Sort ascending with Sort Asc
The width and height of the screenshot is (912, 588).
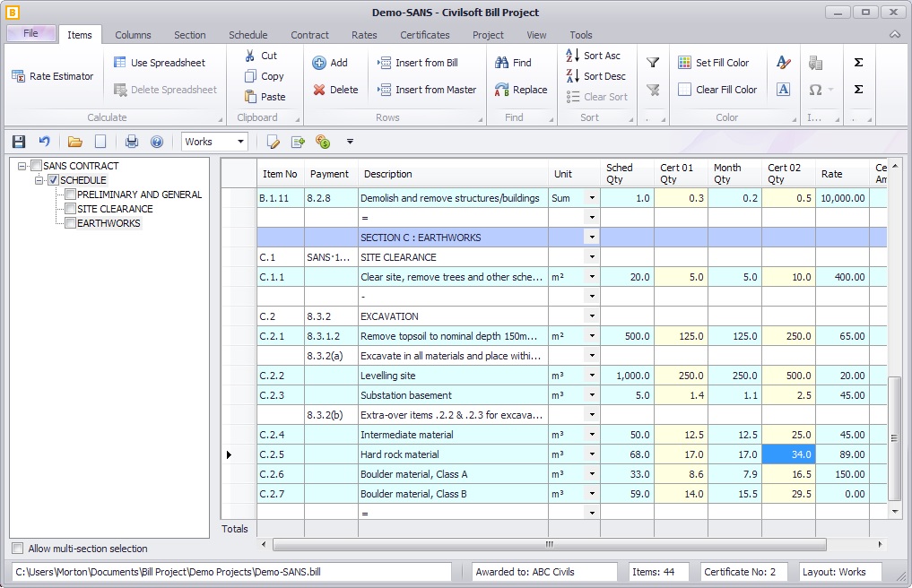point(594,56)
